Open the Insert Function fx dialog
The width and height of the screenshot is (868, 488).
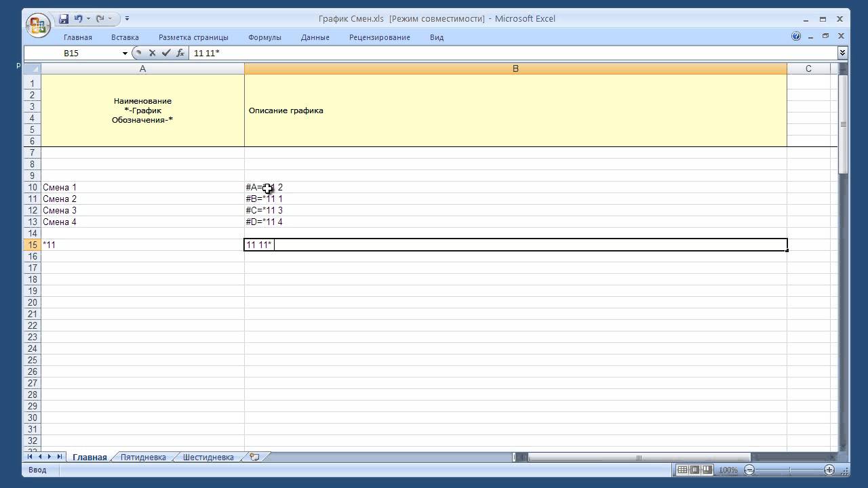coord(180,53)
